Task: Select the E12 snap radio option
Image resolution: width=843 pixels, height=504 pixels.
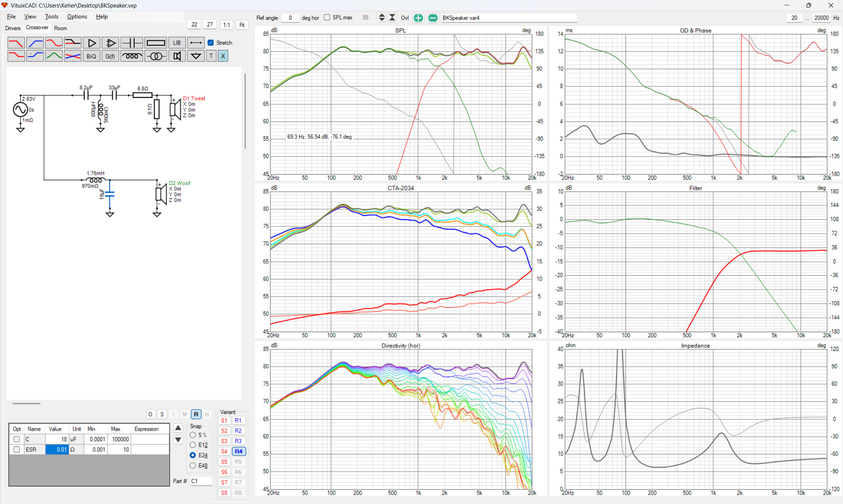Action: tap(193, 445)
